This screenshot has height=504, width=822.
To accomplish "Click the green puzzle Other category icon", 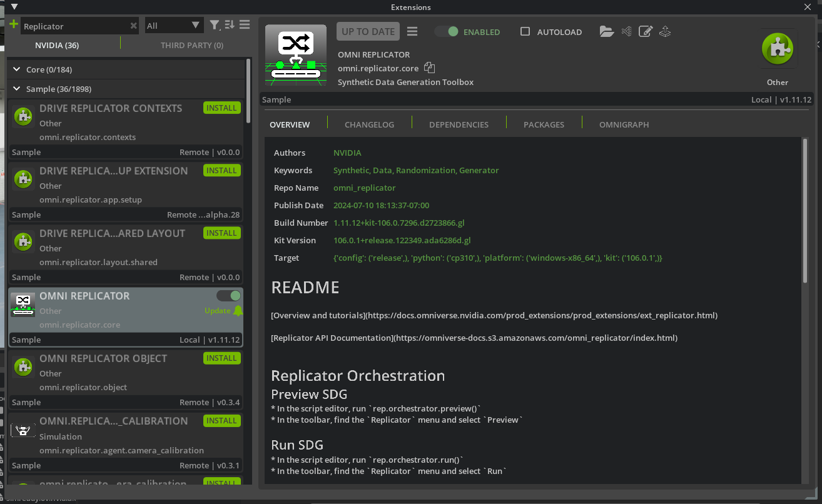I will pyautogui.click(x=778, y=49).
